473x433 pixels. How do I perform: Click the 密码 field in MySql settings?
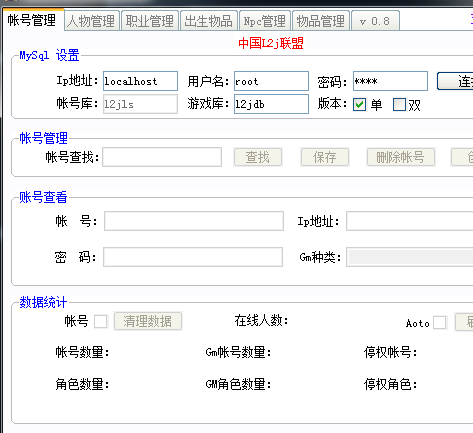coord(390,81)
